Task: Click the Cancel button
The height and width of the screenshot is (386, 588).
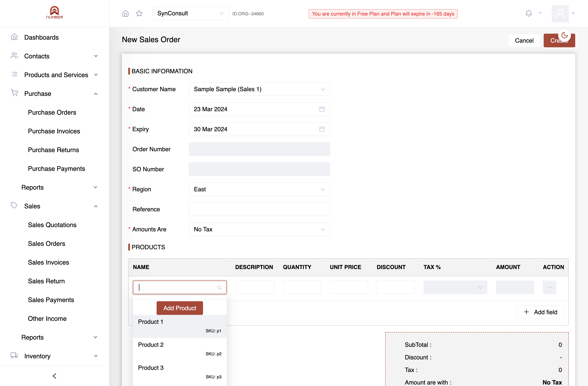Action: point(524,40)
